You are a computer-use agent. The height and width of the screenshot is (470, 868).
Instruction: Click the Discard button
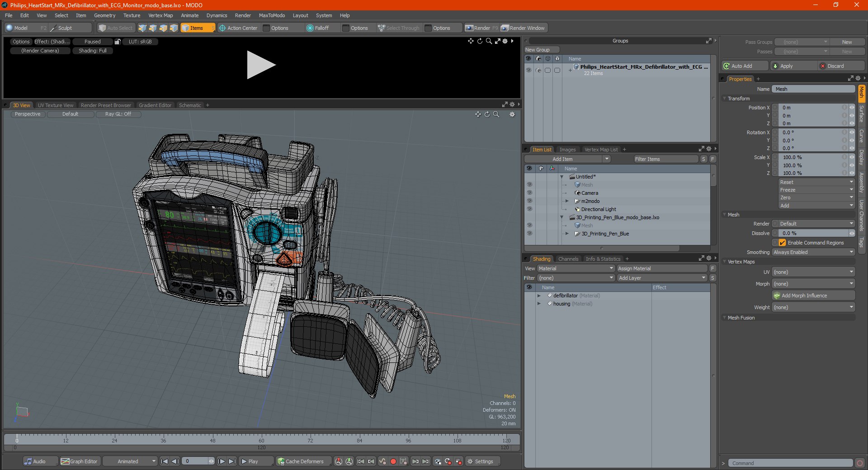835,66
